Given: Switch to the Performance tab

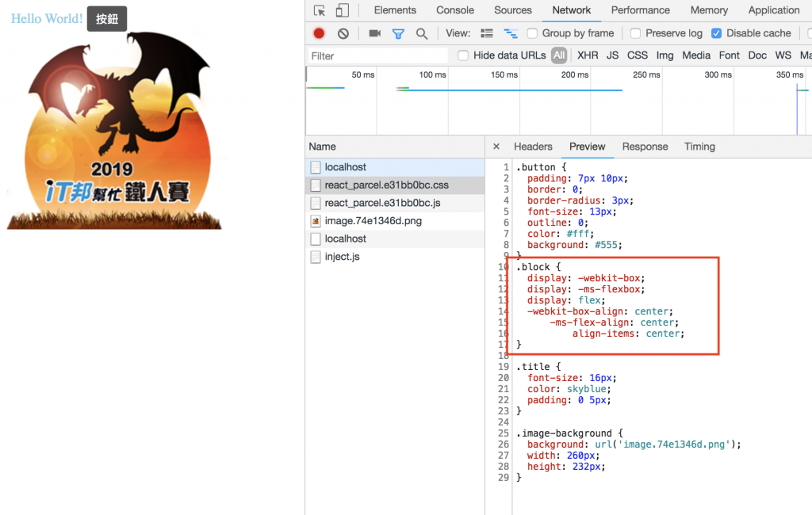Looking at the screenshot, I should point(640,10).
